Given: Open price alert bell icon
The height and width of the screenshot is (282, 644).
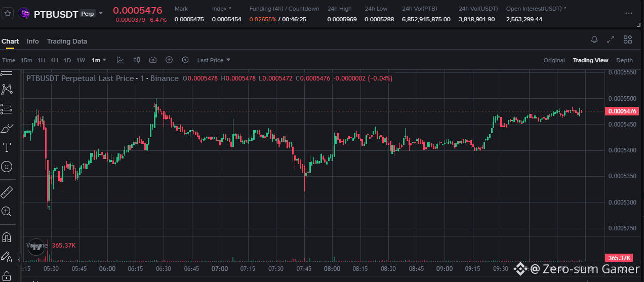Looking at the screenshot, I should pos(594,39).
